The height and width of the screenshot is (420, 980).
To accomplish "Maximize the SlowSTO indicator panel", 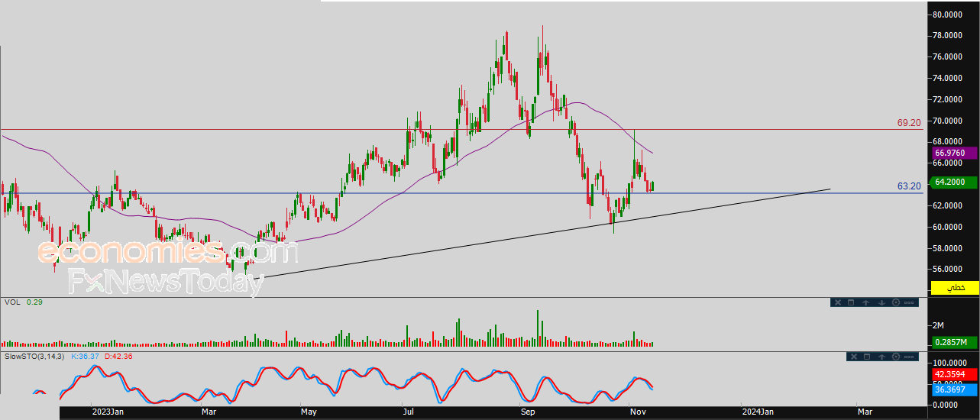I will pyautogui.click(x=867, y=357).
